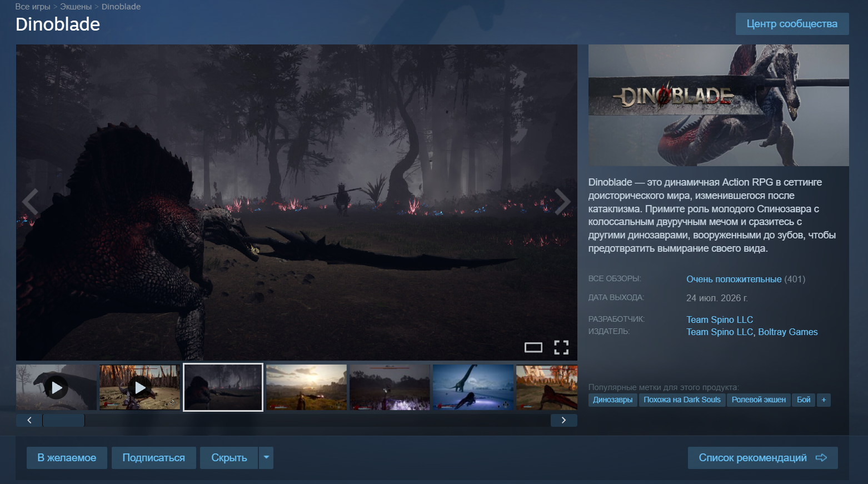The width and height of the screenshot is (868, 484).
Task: Open Список рекомендаций
Action: pyautogui.click(x=762, y=458)
